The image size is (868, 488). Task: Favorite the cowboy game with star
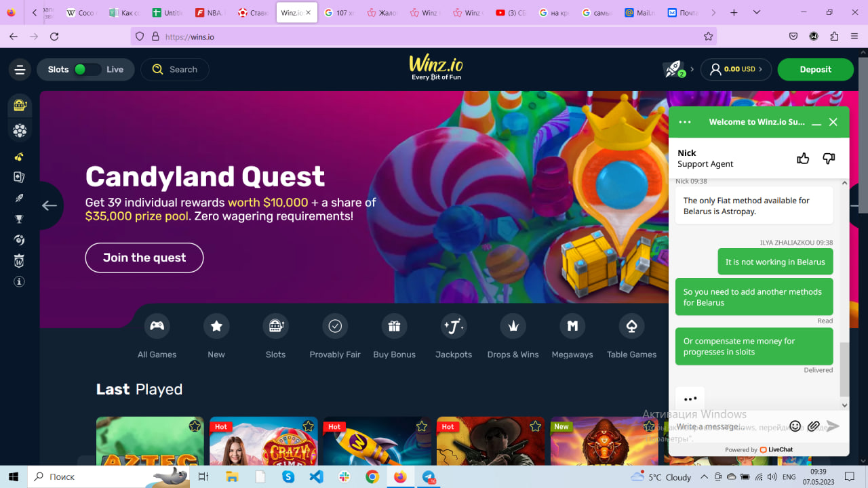point(536,426)
